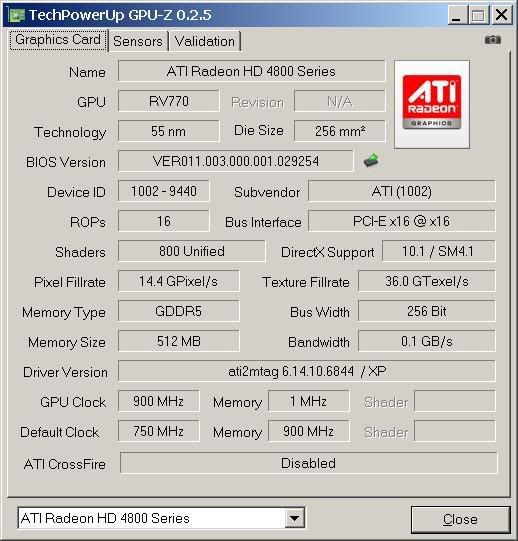Click the GPU Clock 900 MHz field
Screen dimensions: 518x541
[x=158, y=401]
